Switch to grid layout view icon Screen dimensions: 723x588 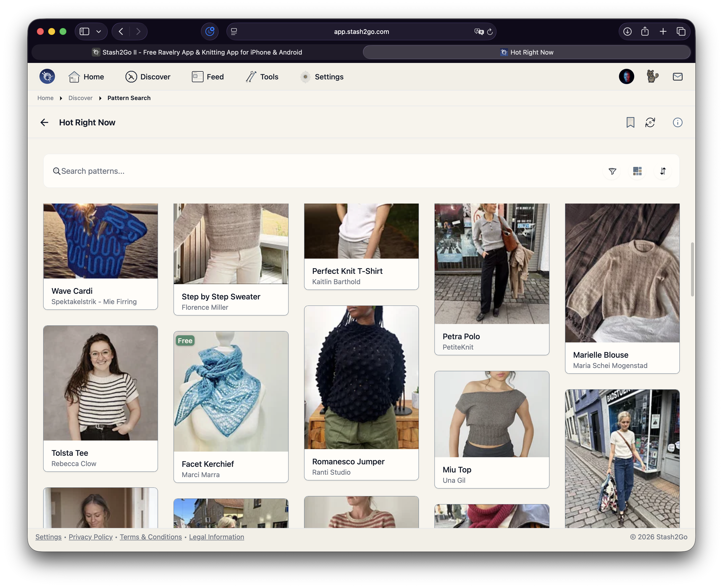(x=637, y=171)
